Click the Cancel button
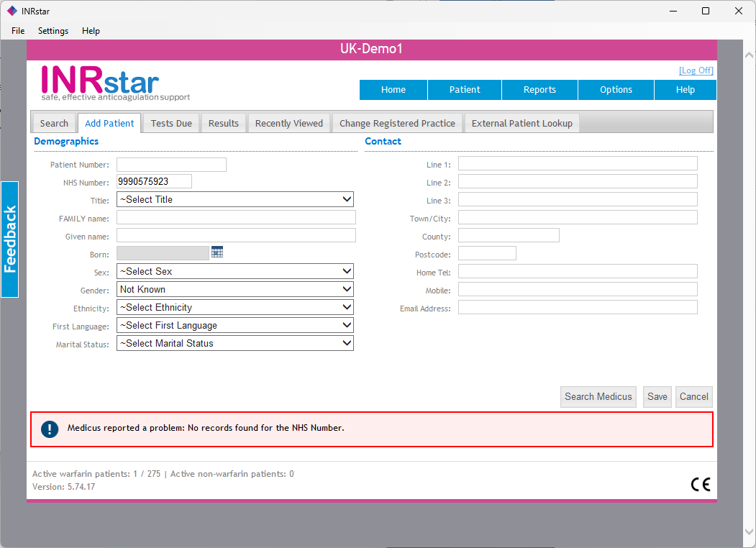The width and height of the screenshot is (756, 548). pos(694,397)
